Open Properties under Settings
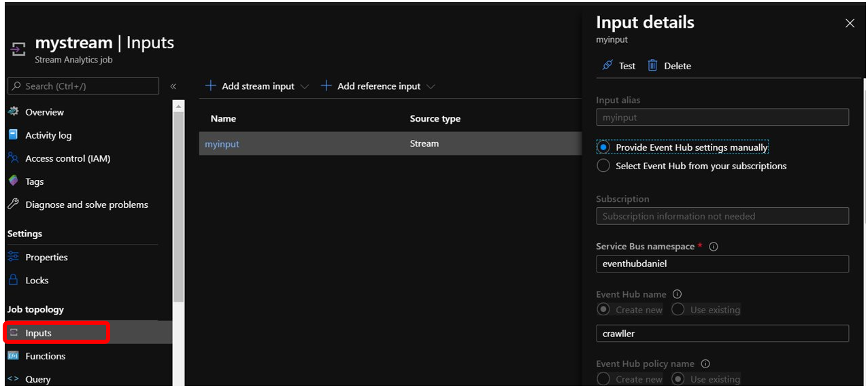 tap(46, 257)
